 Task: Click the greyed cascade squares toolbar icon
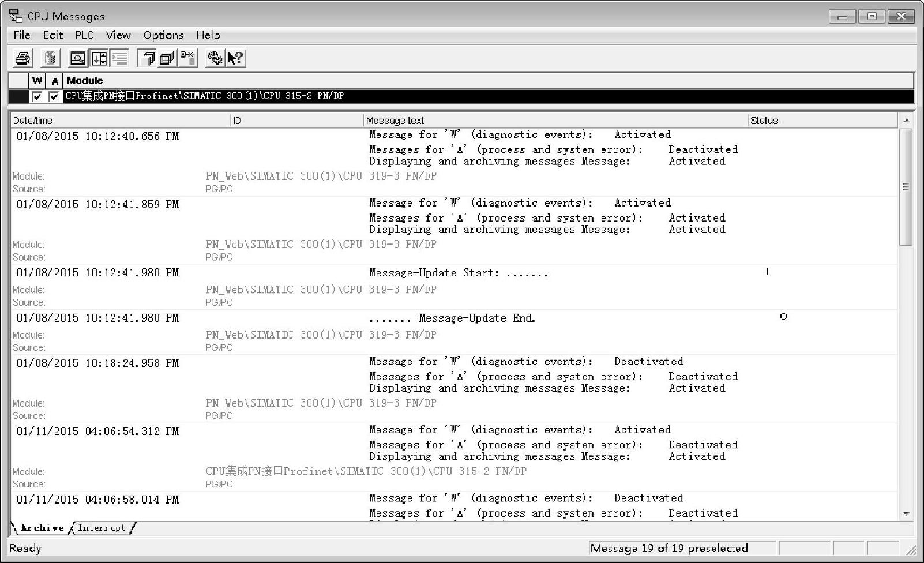click(147, 58)
